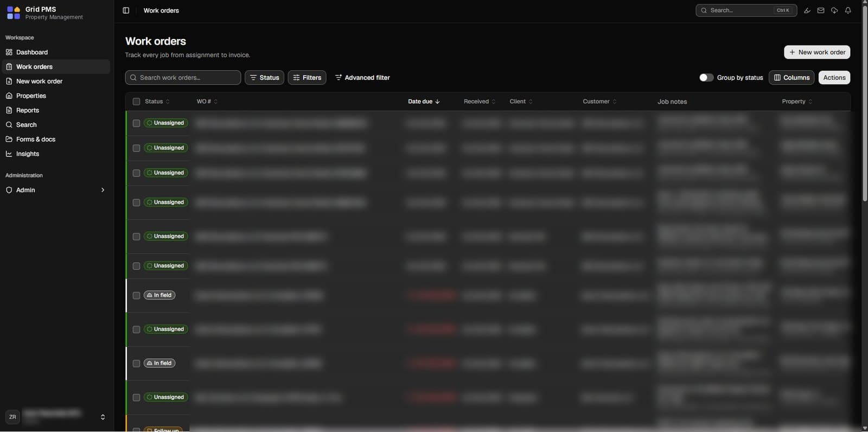Click the cloud download icon
868x432 pixels.
tap(834, 10)
